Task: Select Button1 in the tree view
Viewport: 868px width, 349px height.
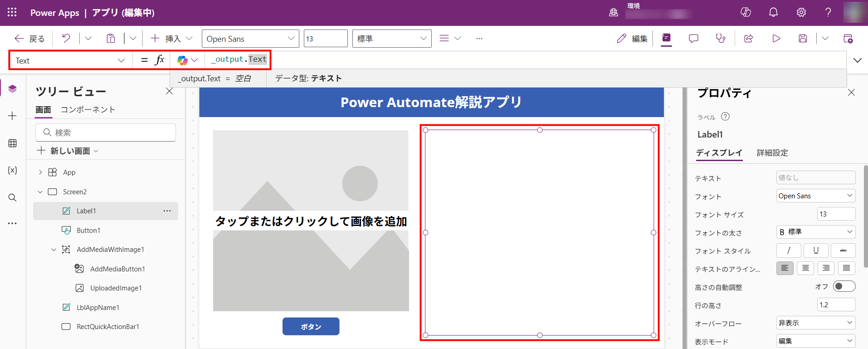Action: [x=88, y=231]
